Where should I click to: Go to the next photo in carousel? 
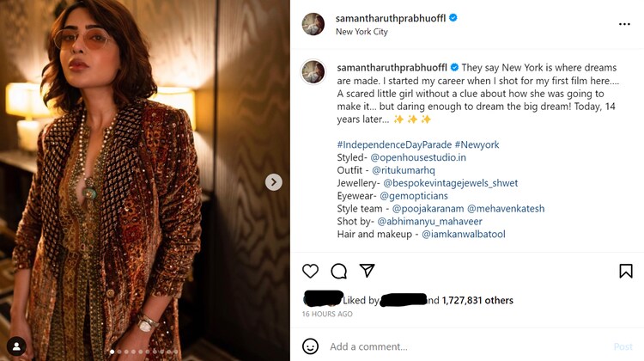tap(273, 182)
